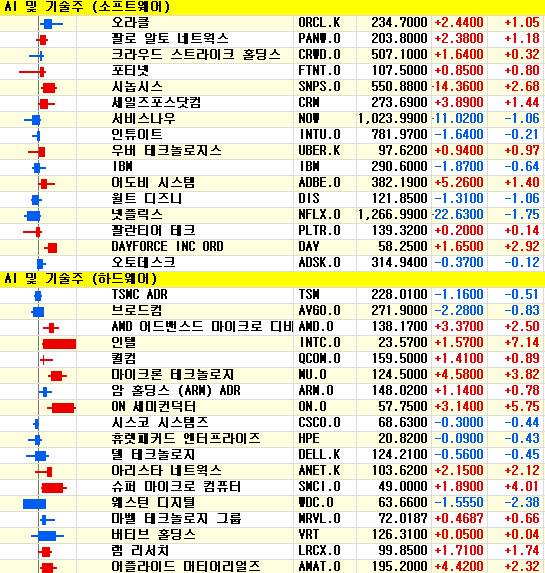The height and width of the screenshot is (573, 545).
Task: Select the ORCL.K ticker code
Action: coord(319,23)
